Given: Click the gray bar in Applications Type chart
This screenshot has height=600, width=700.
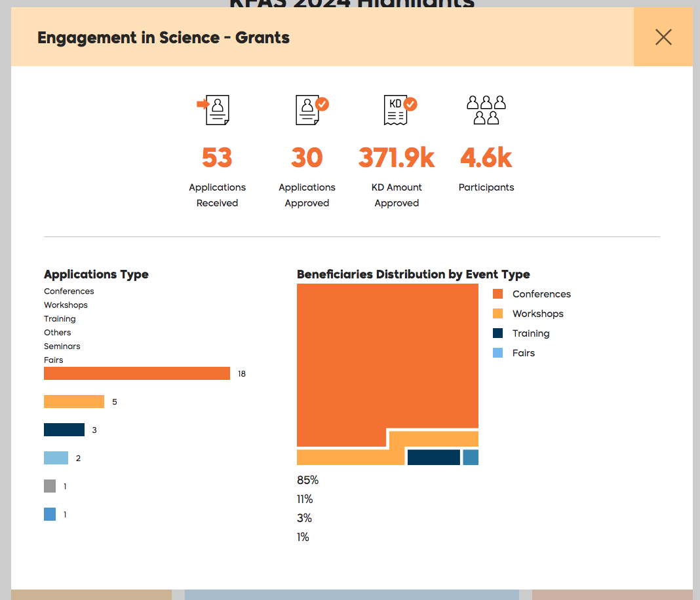Looking at the screenshot, I should (x=50, y=486).
